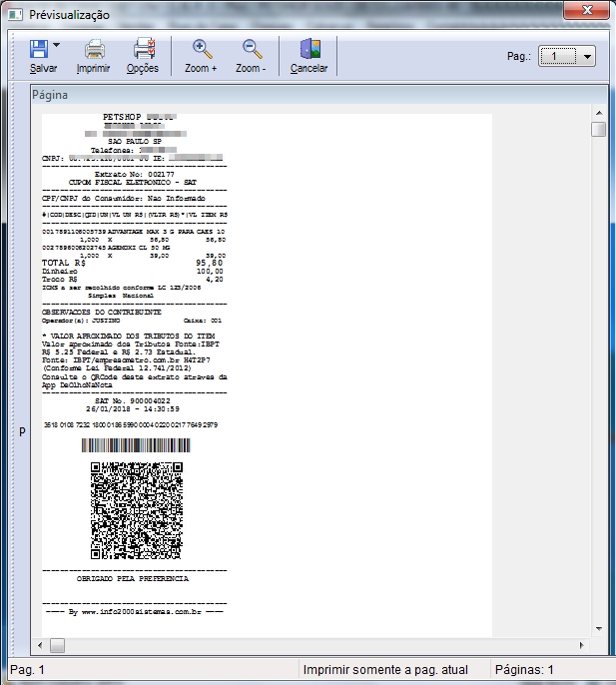Click 'OBRIGADO PELA PREFERENCIA' text
The width and height of the screenshot is (616, 685).
[133, 578]
